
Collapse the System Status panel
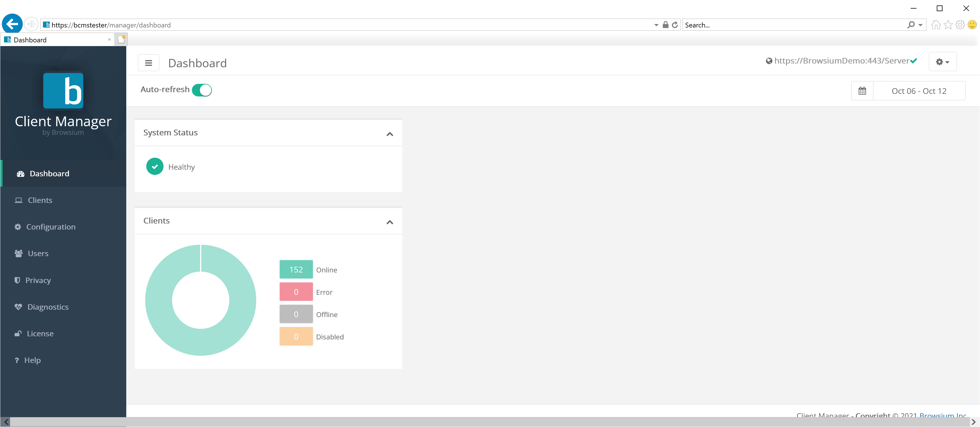pyautogui.click(x=389, y=134)
